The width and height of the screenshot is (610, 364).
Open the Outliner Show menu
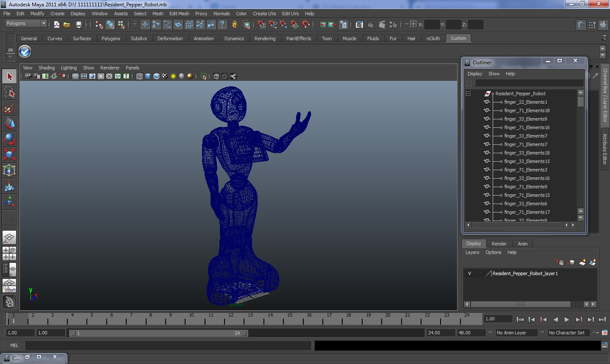coord(494,74)
